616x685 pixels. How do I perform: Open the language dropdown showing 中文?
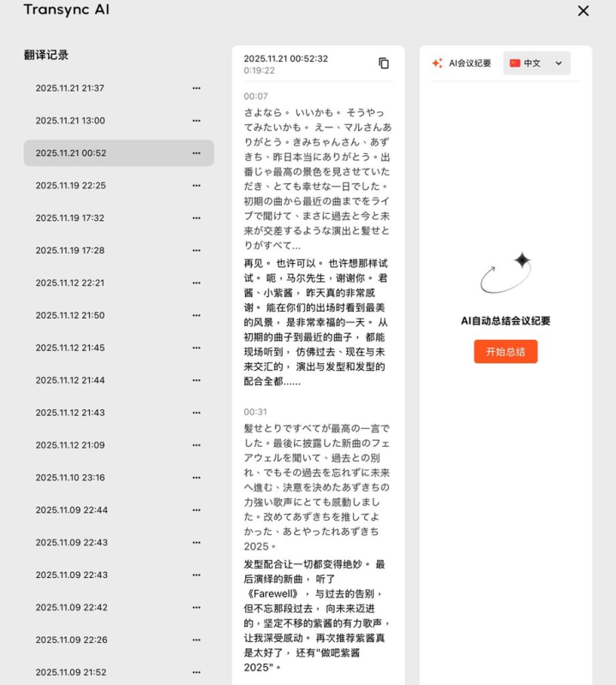click(x=536, y=63)
